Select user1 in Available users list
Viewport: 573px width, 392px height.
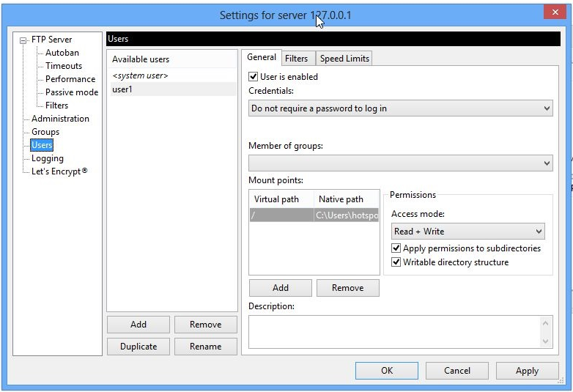(x=122, y=89)
